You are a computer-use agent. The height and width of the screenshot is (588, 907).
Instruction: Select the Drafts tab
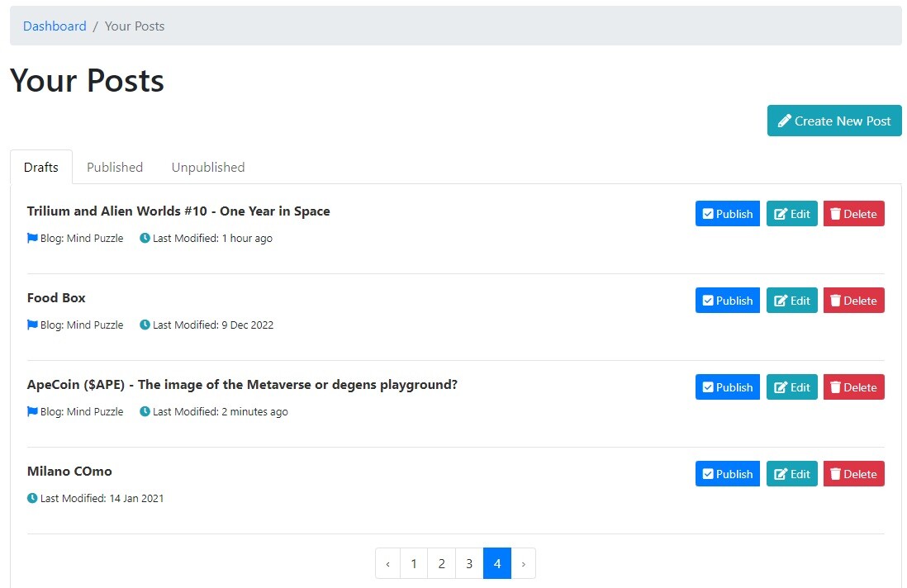coord(41,167)
